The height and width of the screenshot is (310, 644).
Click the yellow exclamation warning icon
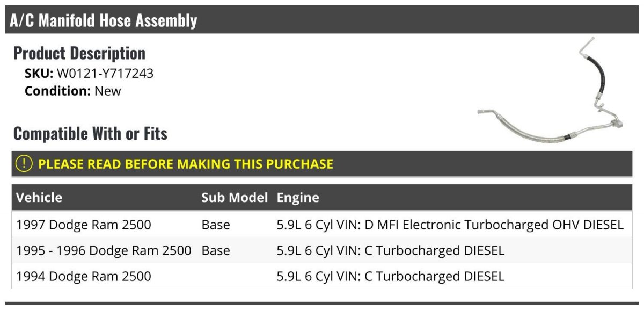pyautogui.click(x=24, y=164)
